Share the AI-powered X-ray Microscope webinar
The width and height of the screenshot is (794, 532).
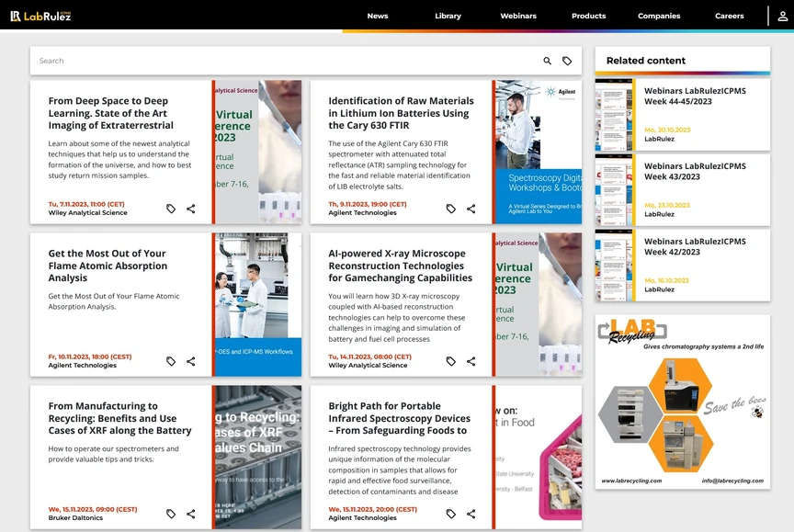pos(471,361)
